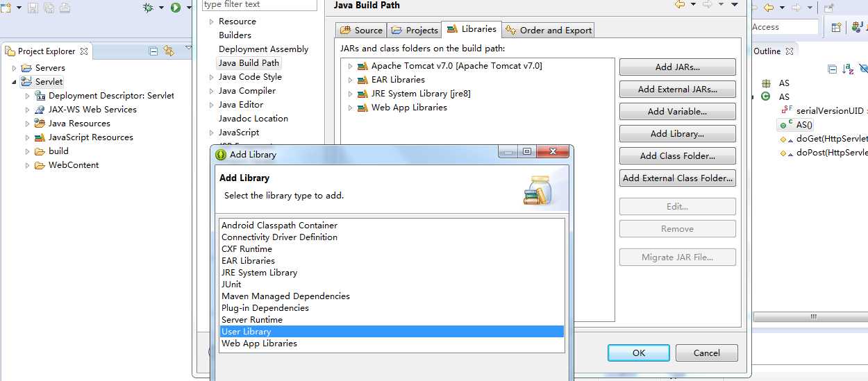
Task: Expand the Servers project node
Action: coord(14,68)
